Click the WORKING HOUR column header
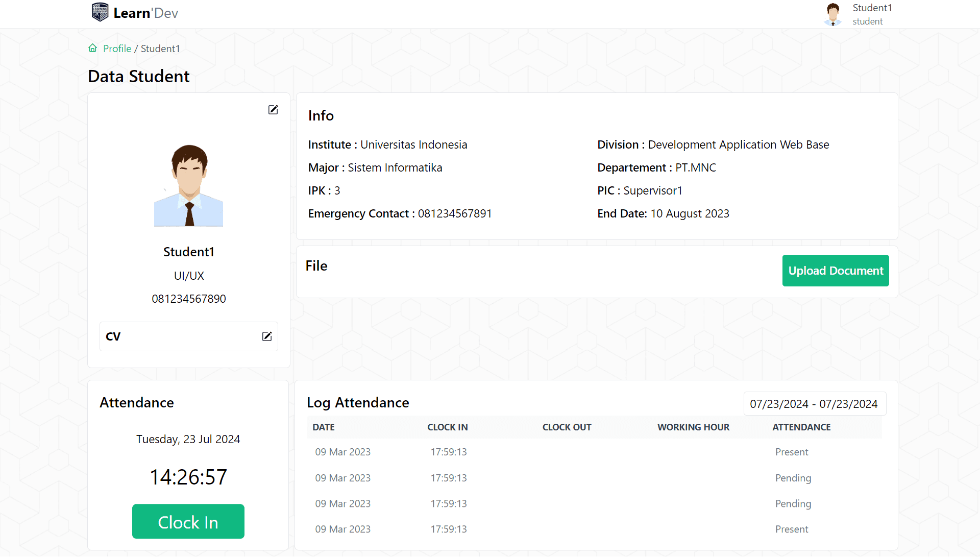Image resolution: width=980 pixels, height=557 pixels. pyautogui.click(x=693, y=427)
